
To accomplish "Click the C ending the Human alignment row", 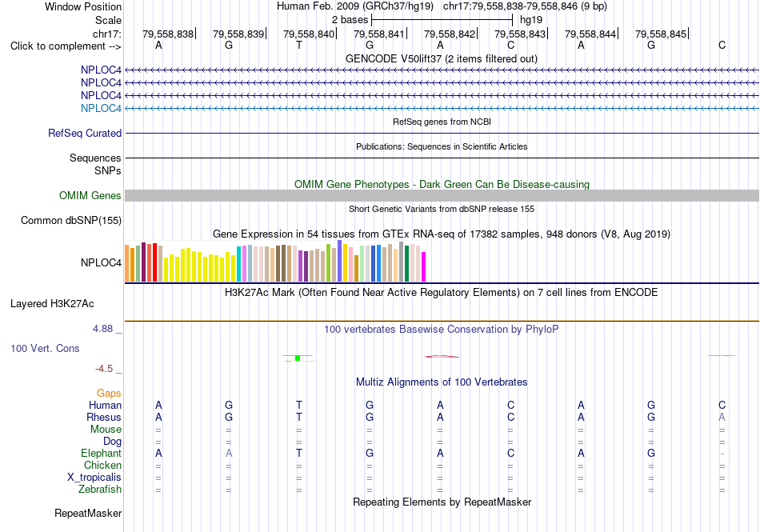I will [722, 405].
